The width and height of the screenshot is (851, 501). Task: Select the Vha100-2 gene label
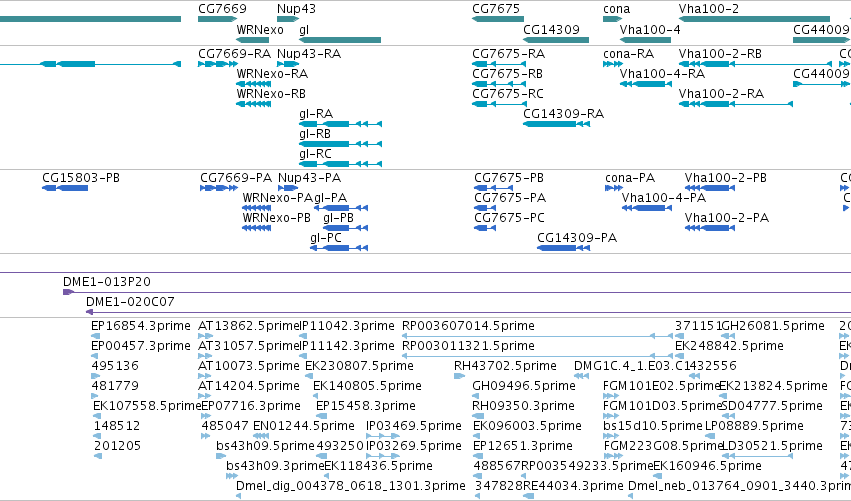[709, 9]
